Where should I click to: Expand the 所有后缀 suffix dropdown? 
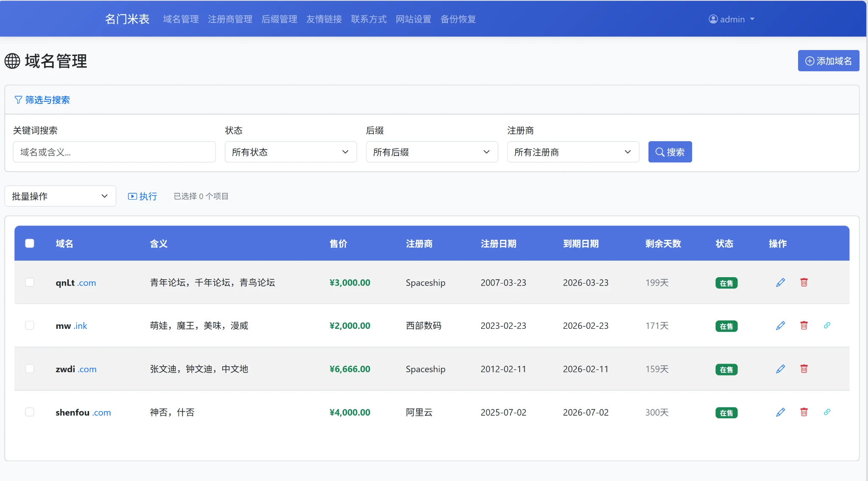431,152
